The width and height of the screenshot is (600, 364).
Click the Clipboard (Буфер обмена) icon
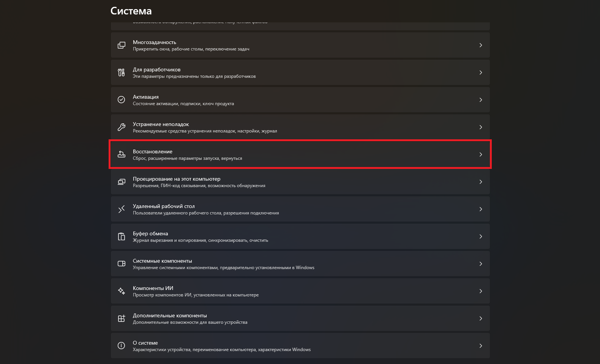tap(122, 236)
